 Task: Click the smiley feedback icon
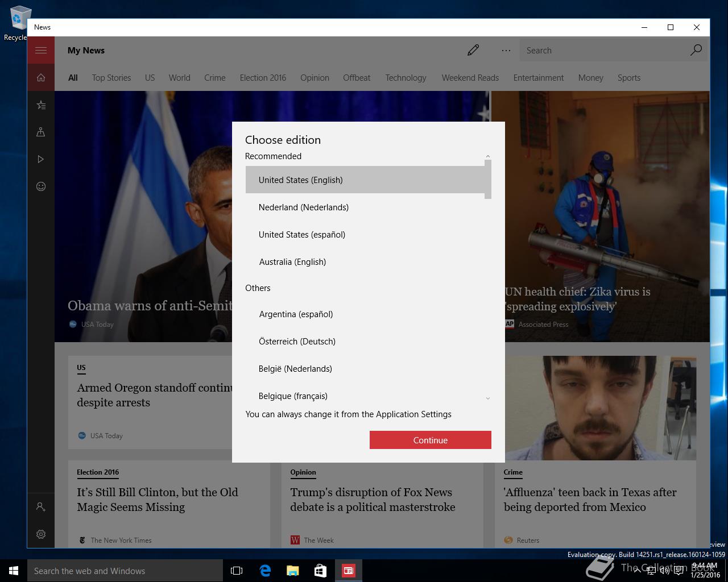pyautogui.click(x=41, y=186)
